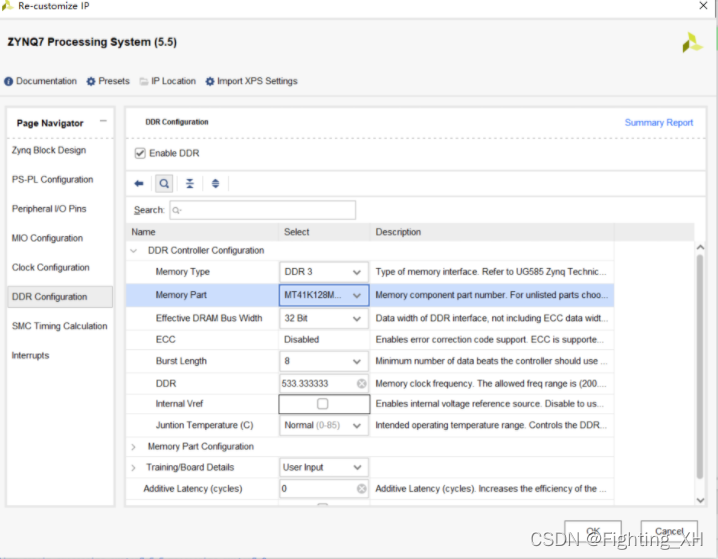Image resolution: width=718 pixels, height=559 pixels.
Task: Click the Xilinx logo icon
Action: click(692, 43)
